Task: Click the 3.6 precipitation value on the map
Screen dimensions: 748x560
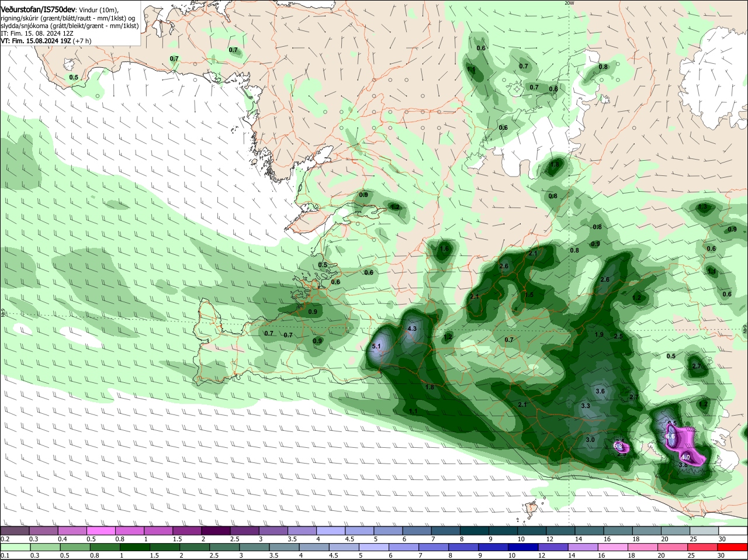Action: coord(600,391)
